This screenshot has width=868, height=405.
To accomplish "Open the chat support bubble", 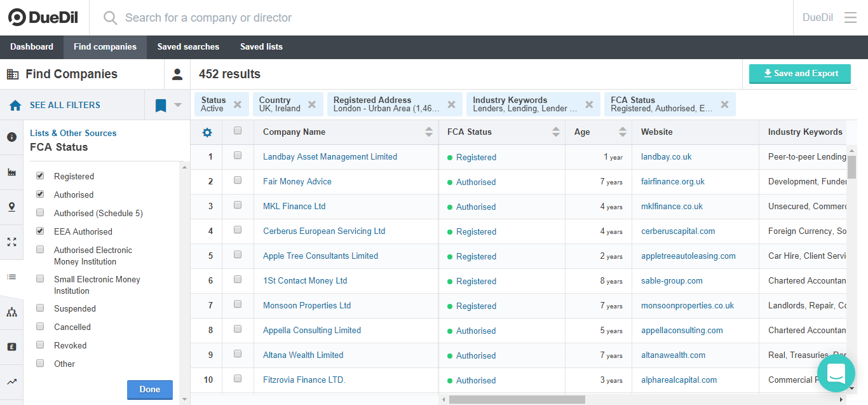I will coord(836,373).
